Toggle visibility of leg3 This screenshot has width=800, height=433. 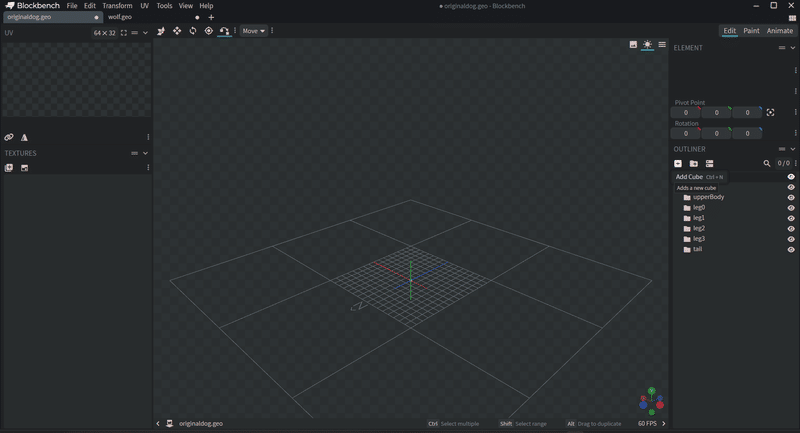791,239
